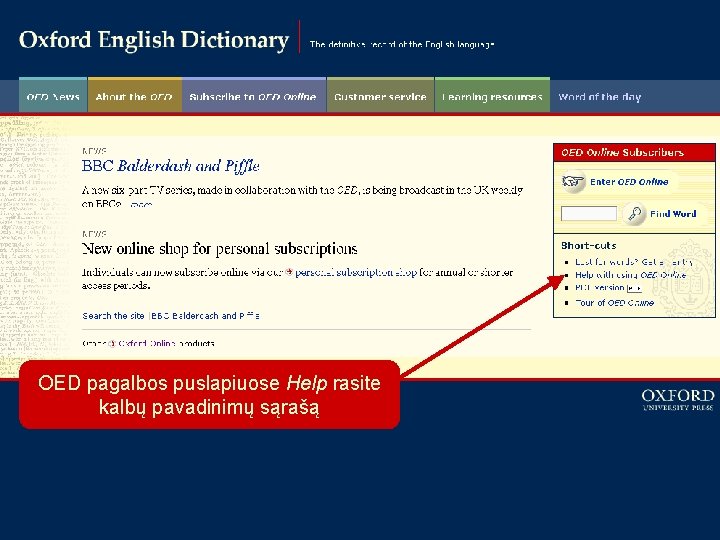Click the Search the site link

113,315
